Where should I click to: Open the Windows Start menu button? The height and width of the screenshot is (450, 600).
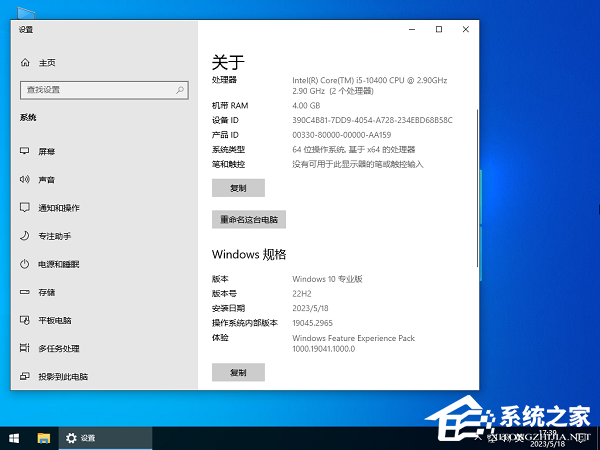pyautogui.click(x=14, y=438)
